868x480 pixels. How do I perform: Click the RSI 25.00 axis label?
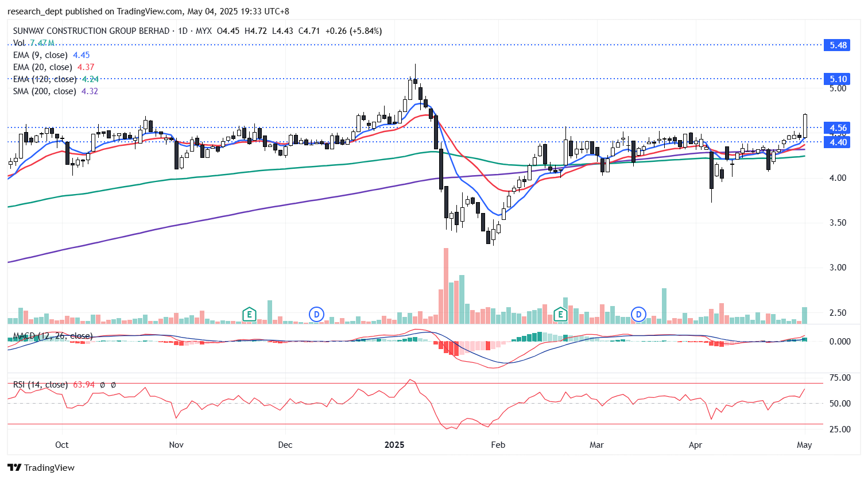840,429
